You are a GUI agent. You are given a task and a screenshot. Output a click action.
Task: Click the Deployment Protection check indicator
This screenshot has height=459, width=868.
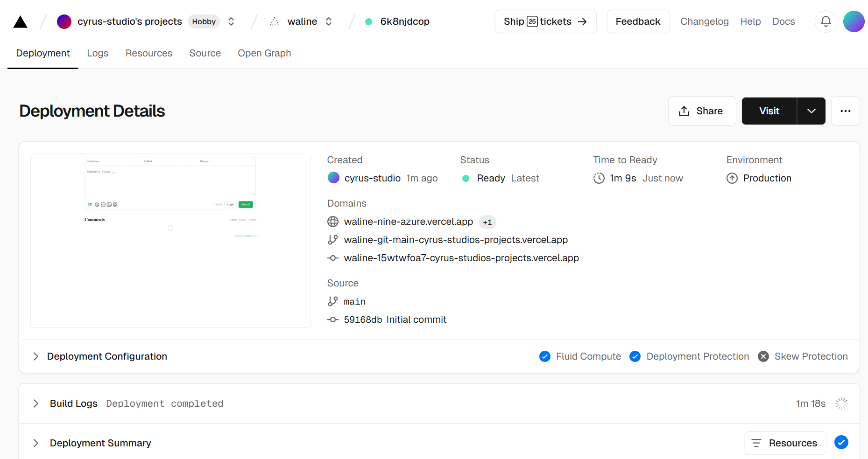tap(635, 356)
